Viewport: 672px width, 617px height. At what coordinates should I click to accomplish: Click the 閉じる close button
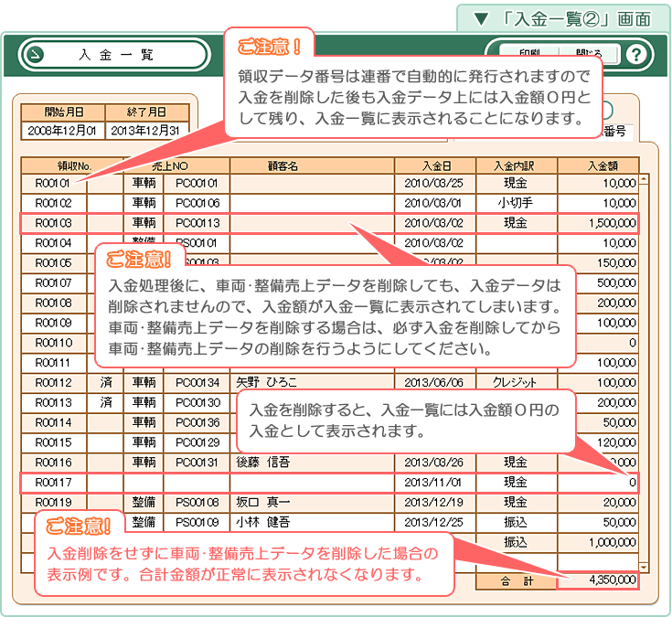coord(589,54)
